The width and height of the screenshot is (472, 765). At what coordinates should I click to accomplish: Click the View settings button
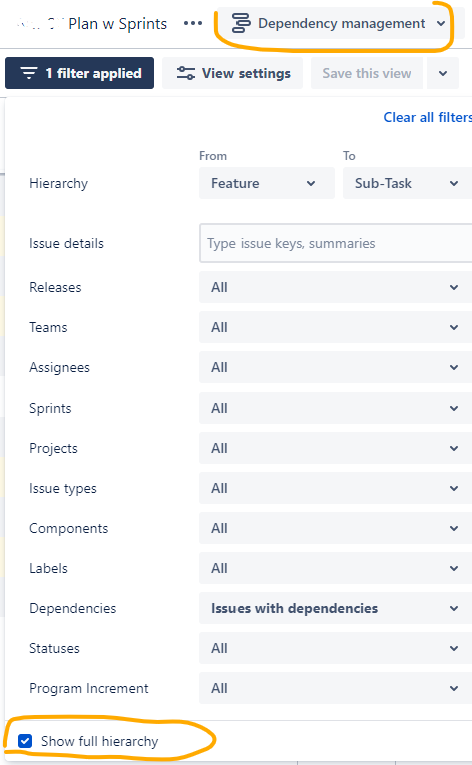coord(232,73)
